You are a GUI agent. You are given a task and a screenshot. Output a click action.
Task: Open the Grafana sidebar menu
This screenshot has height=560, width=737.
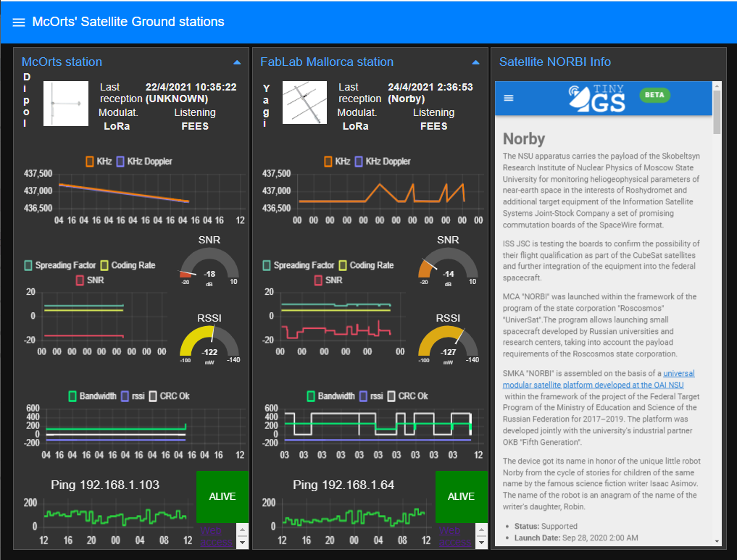[19, 22]
